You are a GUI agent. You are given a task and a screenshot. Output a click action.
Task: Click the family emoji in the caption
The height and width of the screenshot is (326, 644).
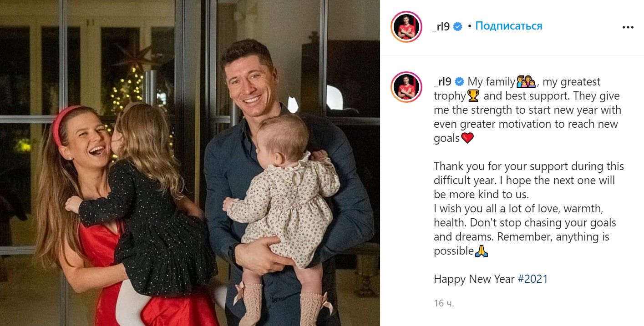point(526,82)
